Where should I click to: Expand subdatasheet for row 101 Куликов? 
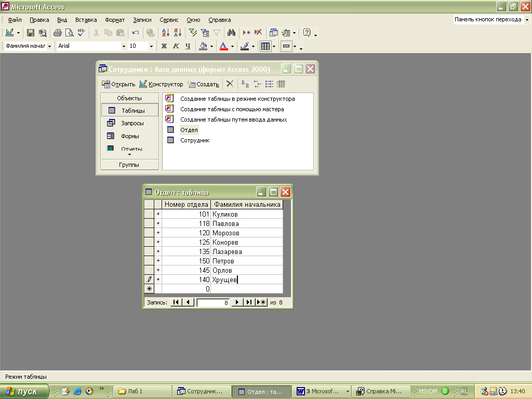coord(158,214)
